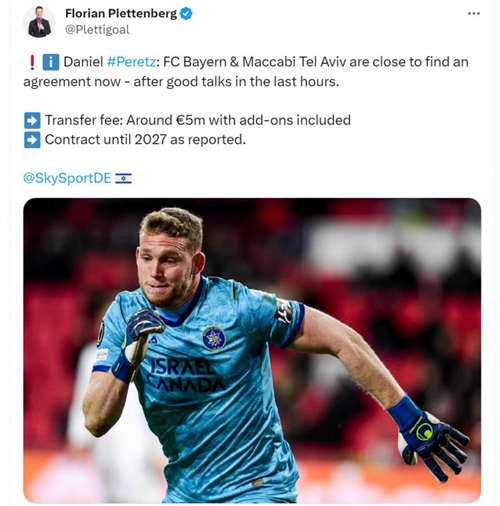Click the tweet's opening sentence about FC Bayern
The image size is (500, 506).
click(246, 72)
